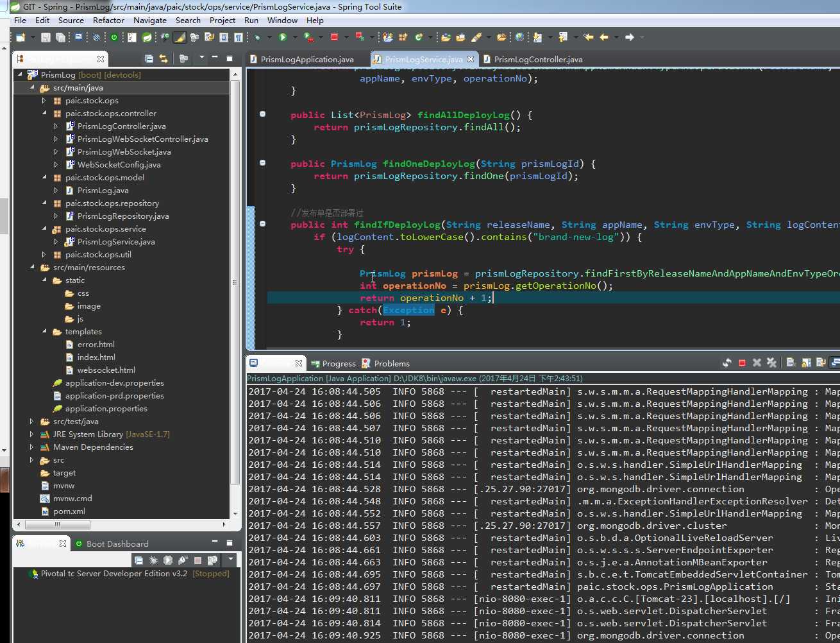Open the Window menu
The image size is (840, 643).
[282, 20]
